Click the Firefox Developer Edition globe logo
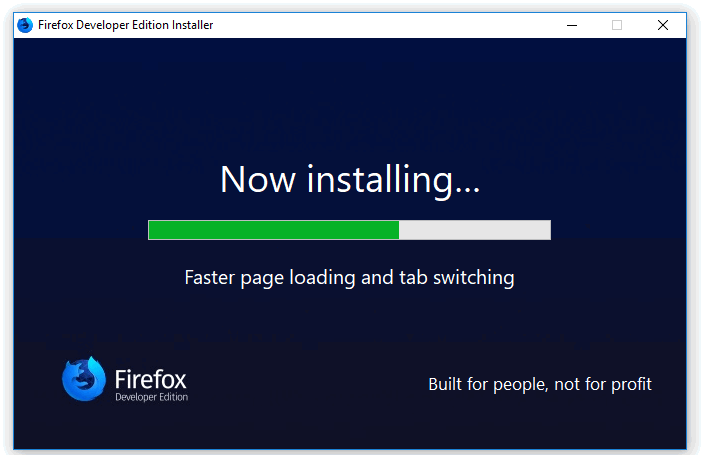This screenshot has width=705, height=455. pyautogui.click(x=84, y=379)
